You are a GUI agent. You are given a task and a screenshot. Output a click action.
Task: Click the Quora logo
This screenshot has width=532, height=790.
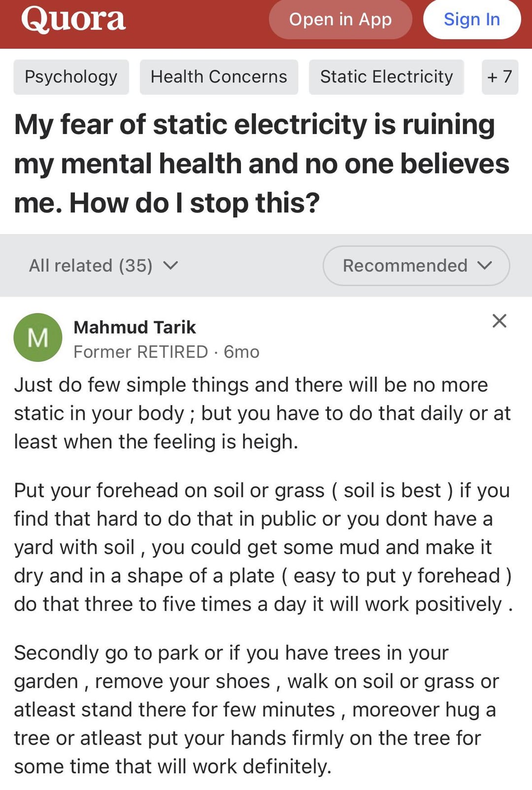tap(73, 20)
